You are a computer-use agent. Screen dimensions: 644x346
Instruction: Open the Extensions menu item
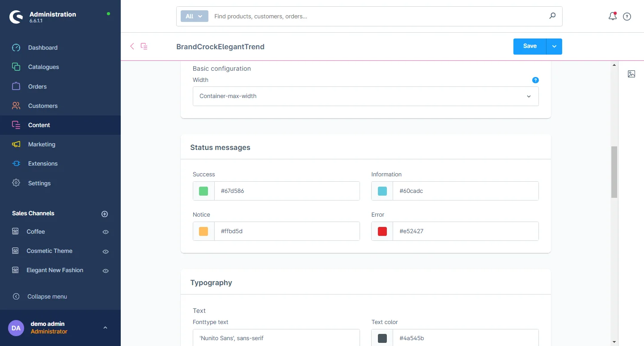pyautogui.click(x=43, y=164)
